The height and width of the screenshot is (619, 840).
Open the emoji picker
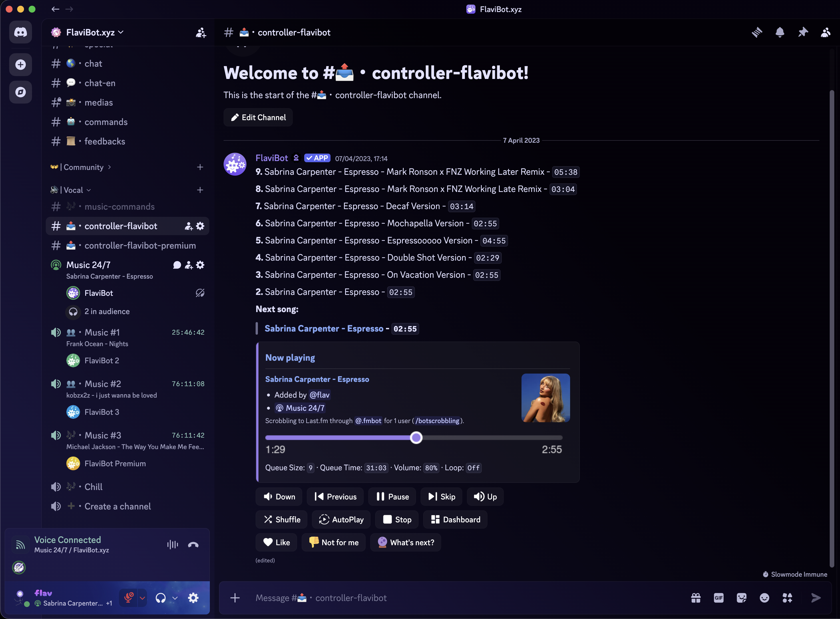[764, 598]
